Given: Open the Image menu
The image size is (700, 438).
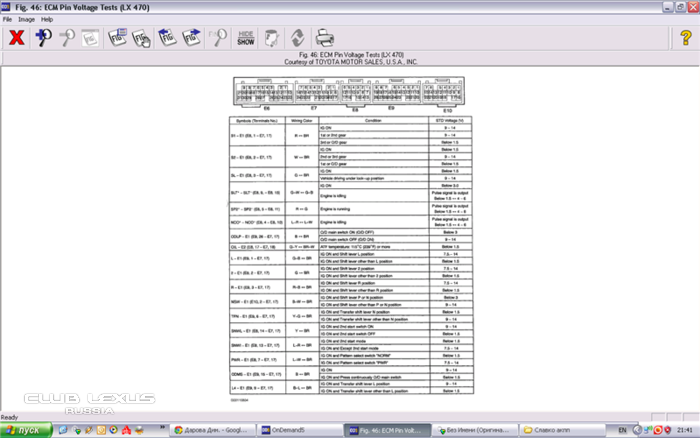Looking at the screenshot, I should pos(26,19).
